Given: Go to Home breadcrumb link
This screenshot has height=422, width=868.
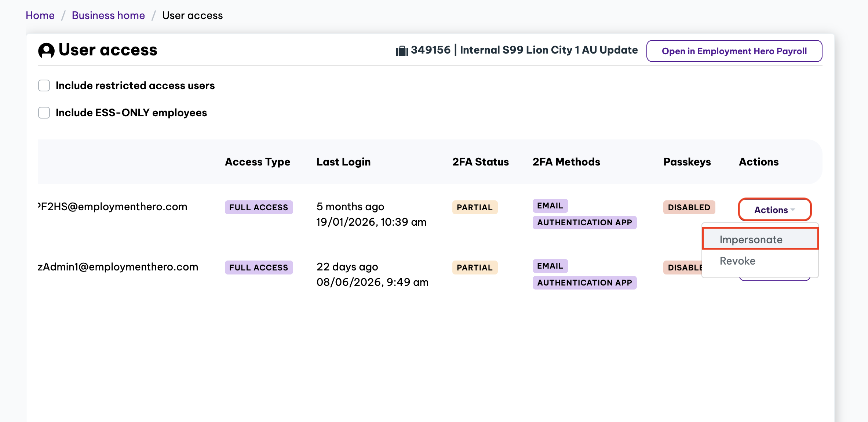Looking at the screenshot, I should tap(40, 15).
